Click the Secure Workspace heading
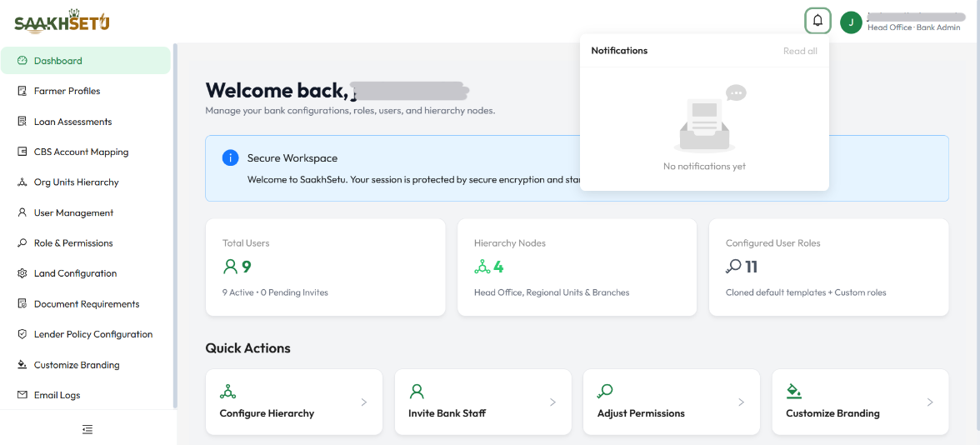The image size is (980, 445). pos(292,158)
